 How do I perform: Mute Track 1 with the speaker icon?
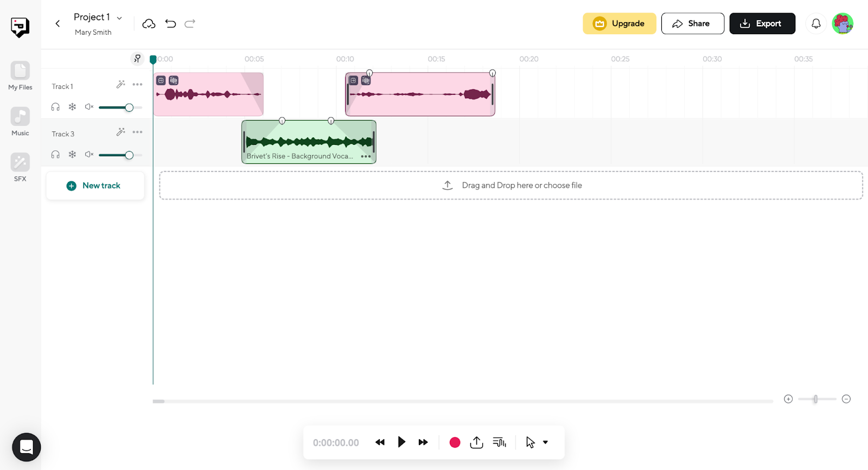90,107
